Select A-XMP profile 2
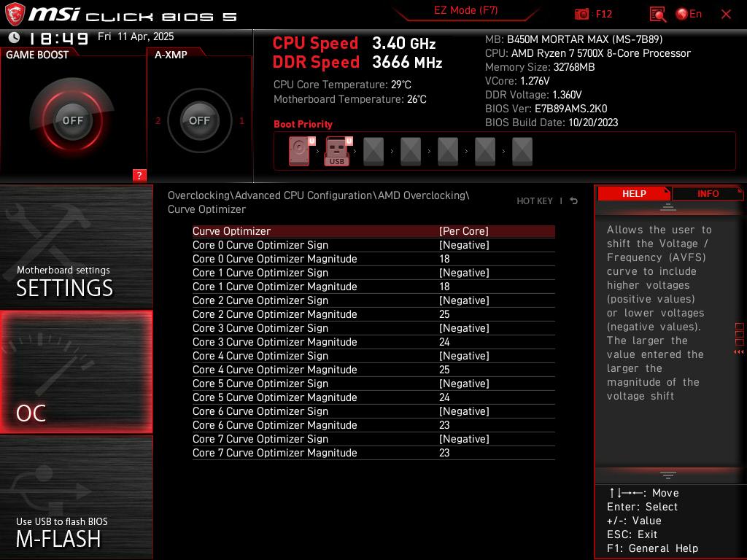The image size is (747, 560). coord(158,120)
